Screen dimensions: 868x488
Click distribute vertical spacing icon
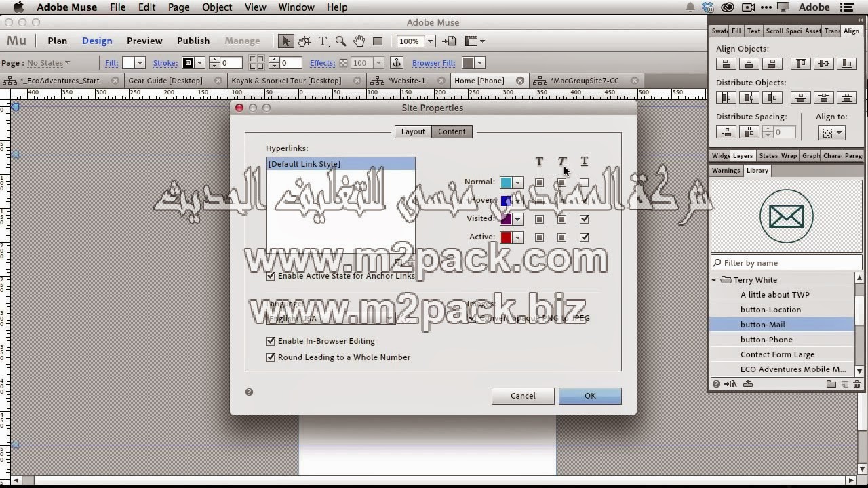pyautogui.click(x=726, y=132)
